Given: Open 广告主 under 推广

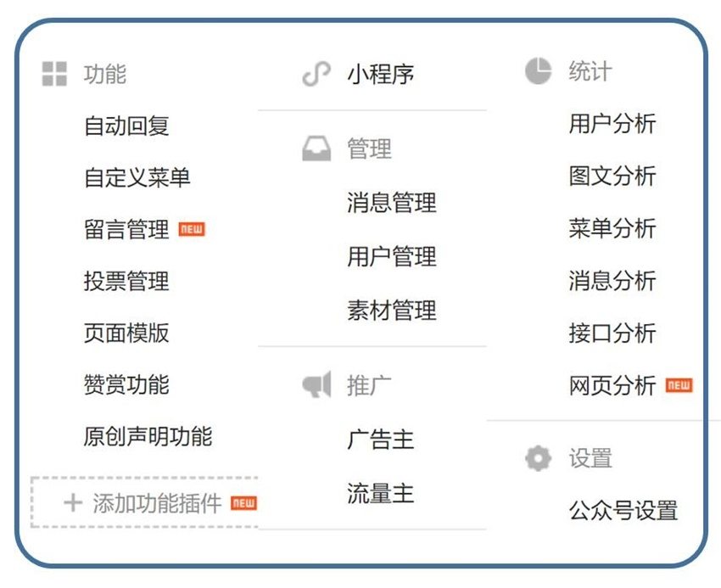Looking at the screenshot, I should (x=381, y=440).
